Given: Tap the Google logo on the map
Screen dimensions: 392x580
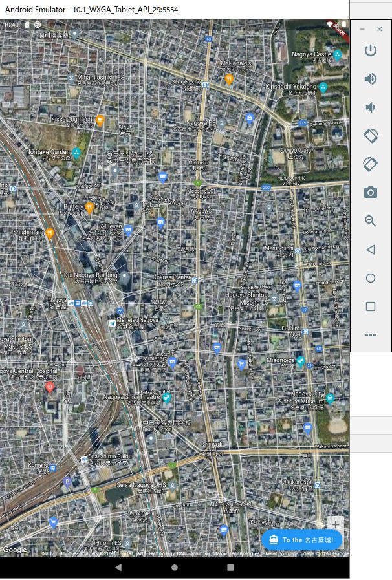Looking at the screenshot, I should (x=14, y=550).
